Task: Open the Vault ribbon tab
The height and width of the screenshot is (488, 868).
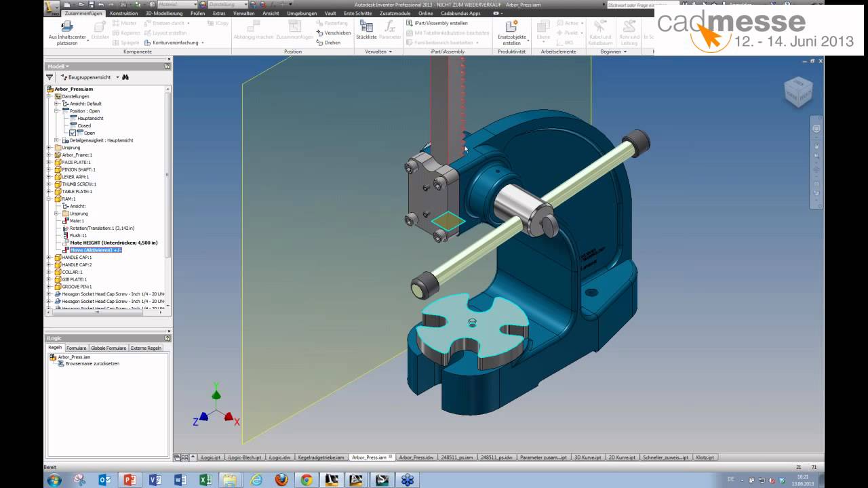Action: (x=330, y=13)
